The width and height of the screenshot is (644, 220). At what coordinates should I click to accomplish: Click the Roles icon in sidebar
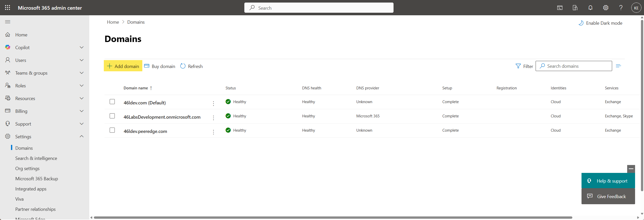coord(8,86)
